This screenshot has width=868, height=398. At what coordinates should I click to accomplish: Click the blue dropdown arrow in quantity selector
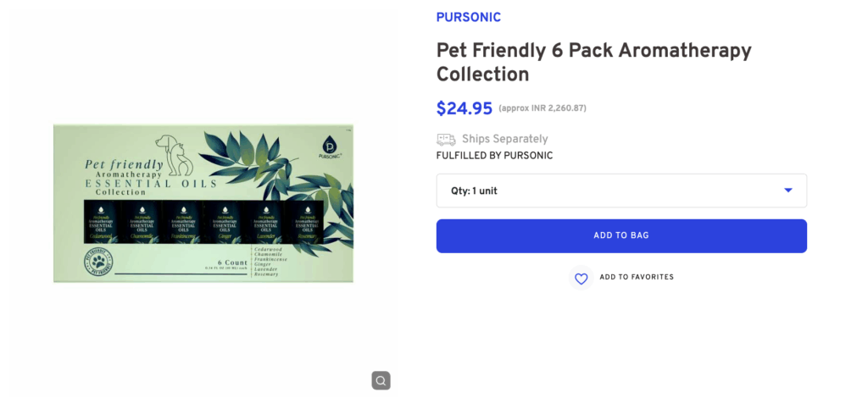[788, 191]
